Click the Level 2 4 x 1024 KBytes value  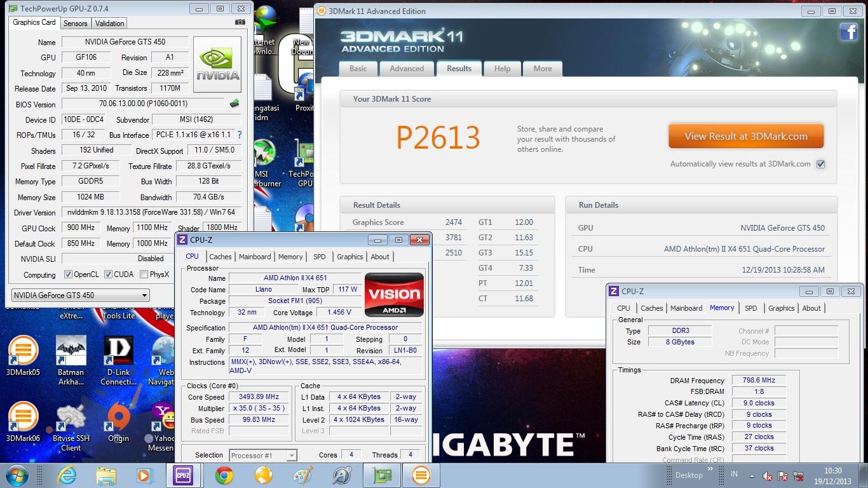(360, 419)
